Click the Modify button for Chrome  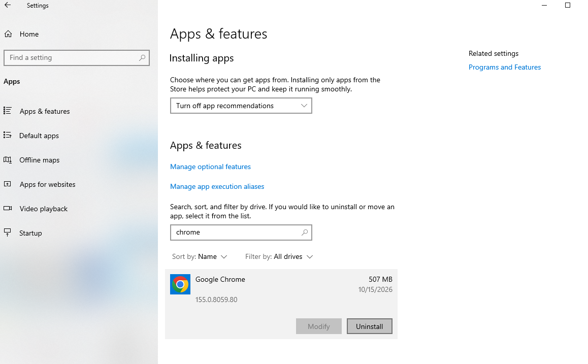pos(319,326)
